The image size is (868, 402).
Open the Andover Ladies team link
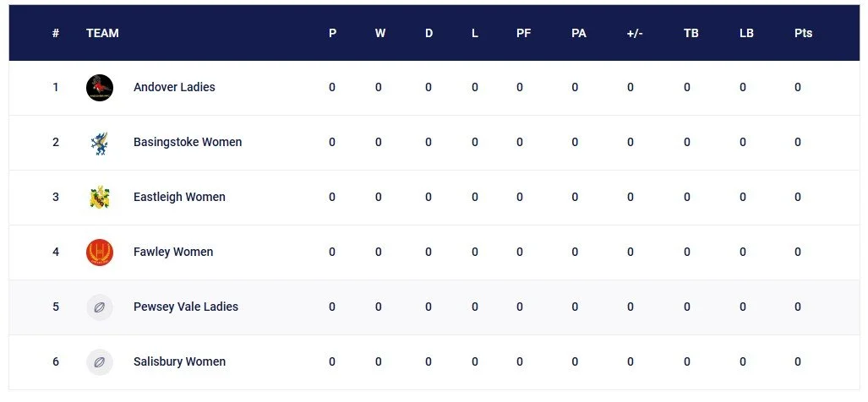pyautogui.click(x=174, y=87)
